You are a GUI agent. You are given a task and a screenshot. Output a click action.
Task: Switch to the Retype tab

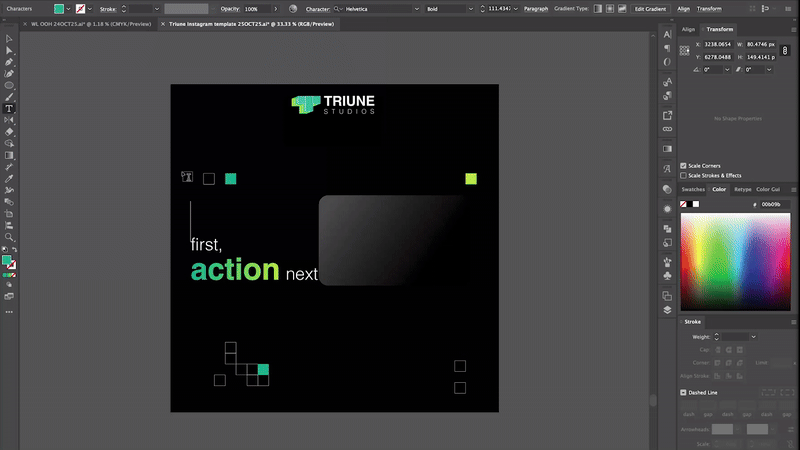[x=742, y=189]
